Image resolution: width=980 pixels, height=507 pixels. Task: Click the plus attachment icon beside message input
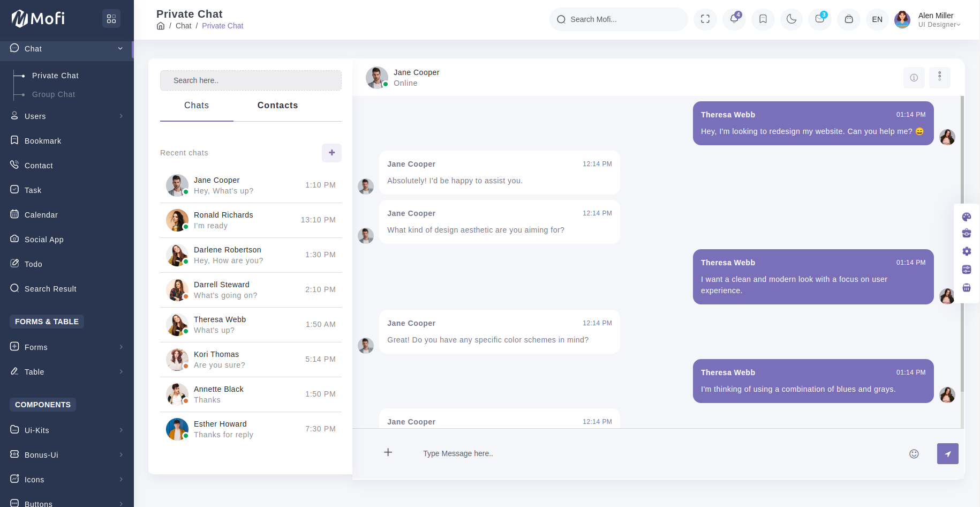tap(388, 452)
